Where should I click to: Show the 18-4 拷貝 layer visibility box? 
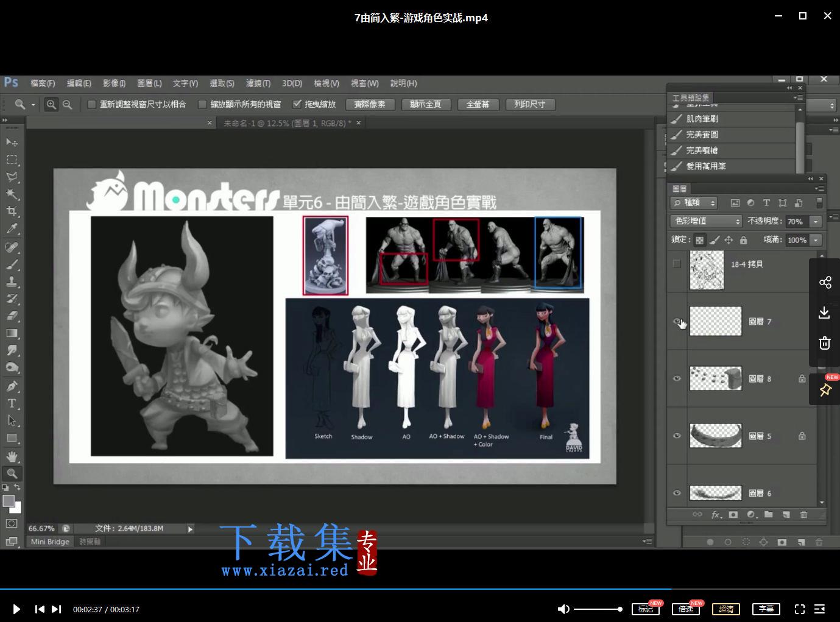[677, 264]
